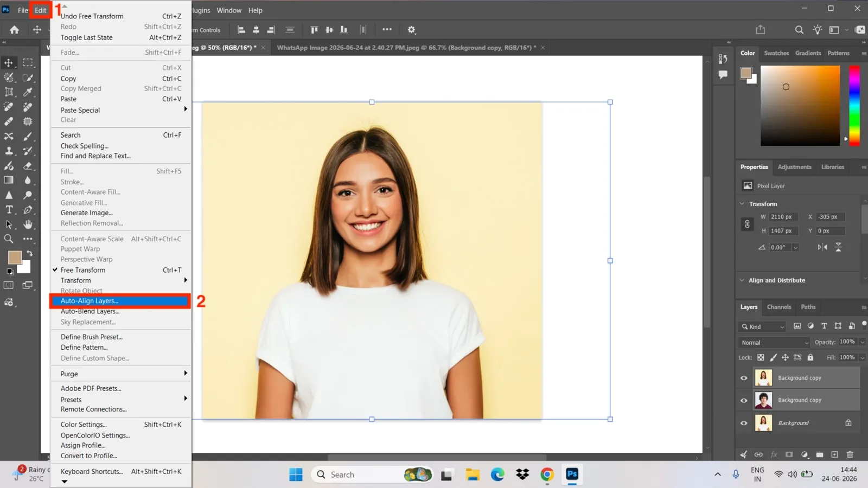Open the Opacity slider arrow
868x488 pixels.
[862, 342]
